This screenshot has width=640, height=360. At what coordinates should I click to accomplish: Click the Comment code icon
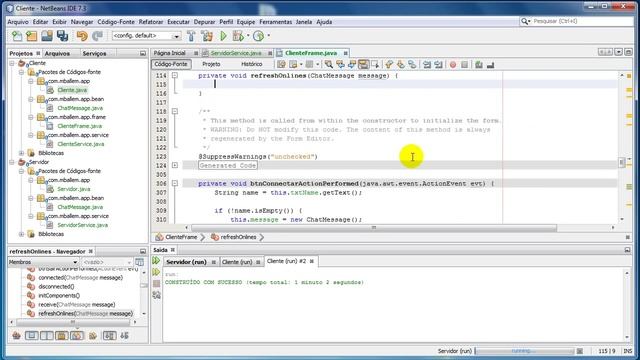click(479, 64)
